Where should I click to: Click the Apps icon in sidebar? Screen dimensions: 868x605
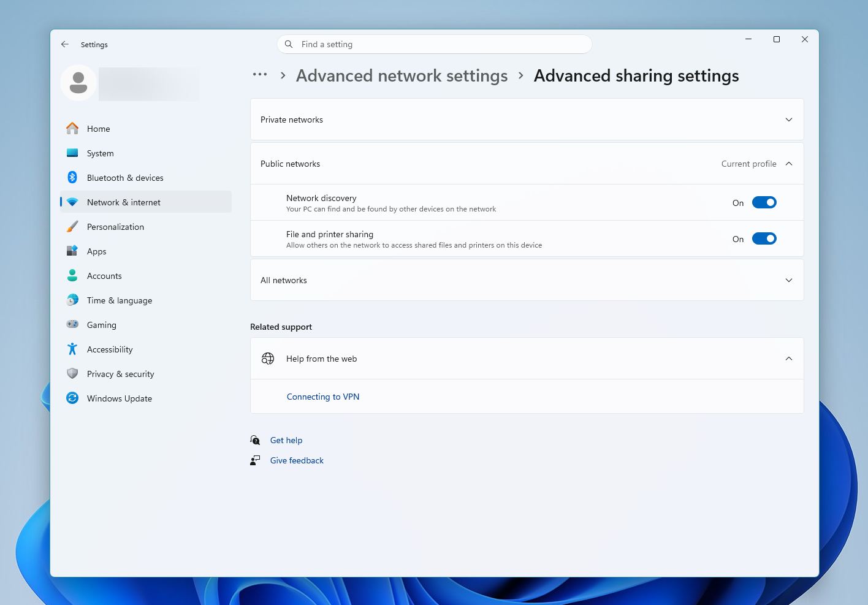point(72,251)
